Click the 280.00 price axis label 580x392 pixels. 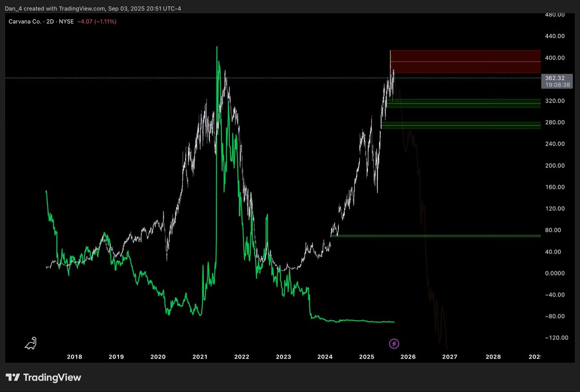[555, 122]
